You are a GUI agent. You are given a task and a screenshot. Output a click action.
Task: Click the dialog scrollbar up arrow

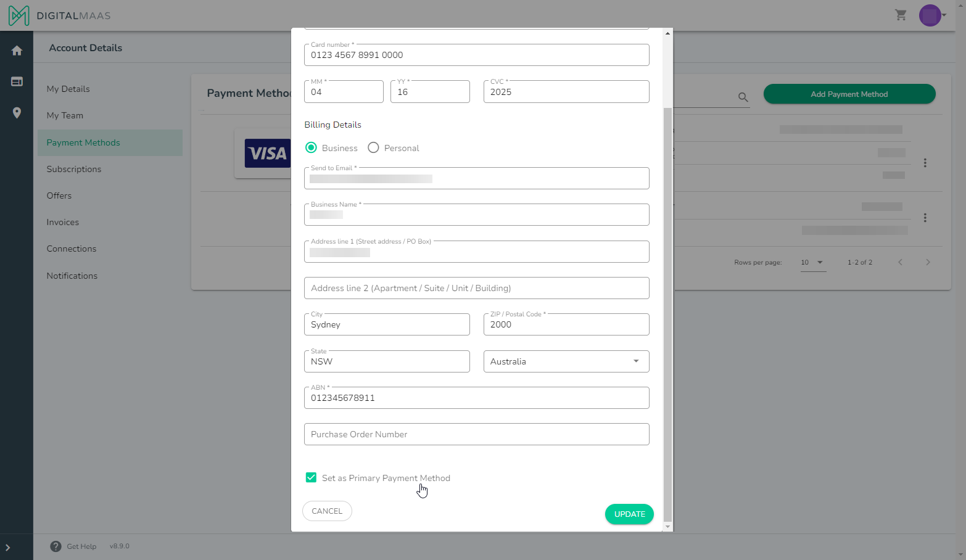point(667,33)
